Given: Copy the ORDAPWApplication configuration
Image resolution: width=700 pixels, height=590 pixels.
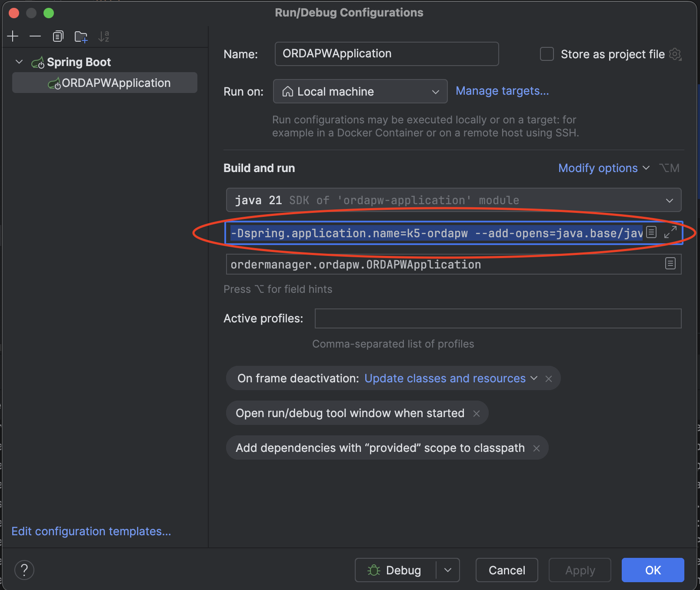Looking at the screenshot, I should click(x=58, y=36).
